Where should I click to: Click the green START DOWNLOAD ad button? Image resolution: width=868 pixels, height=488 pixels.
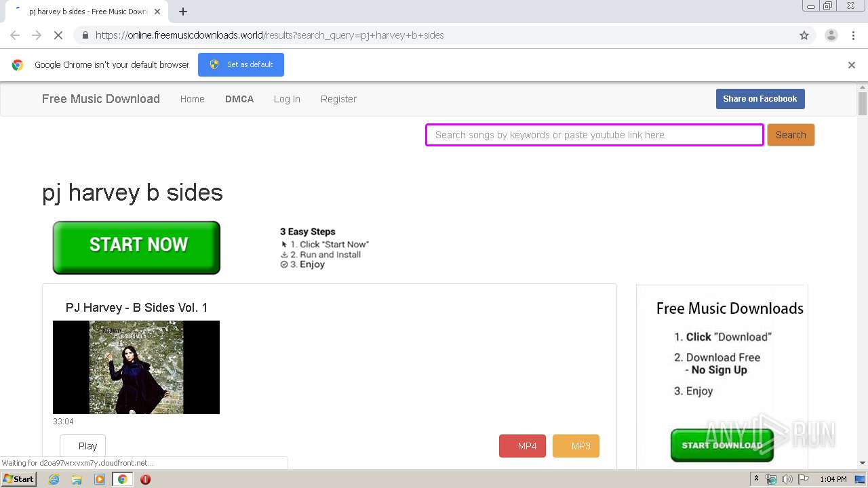click(x=722, y=445)
